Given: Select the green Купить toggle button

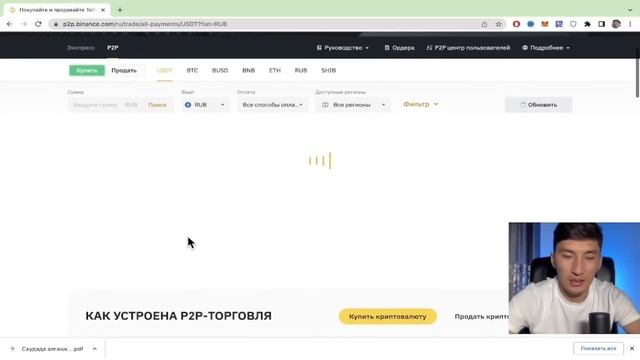Looking at the screenshot, I should 87,70.
